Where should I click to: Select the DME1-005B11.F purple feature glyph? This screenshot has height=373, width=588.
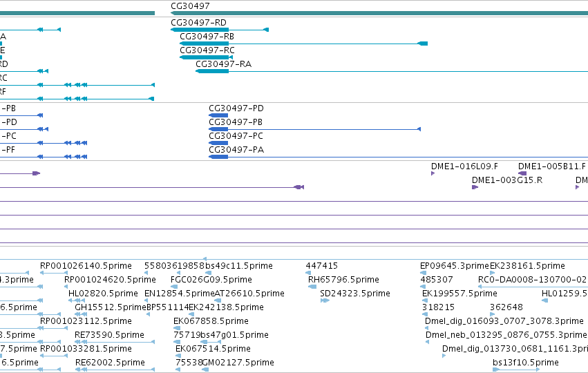(522, 173)
